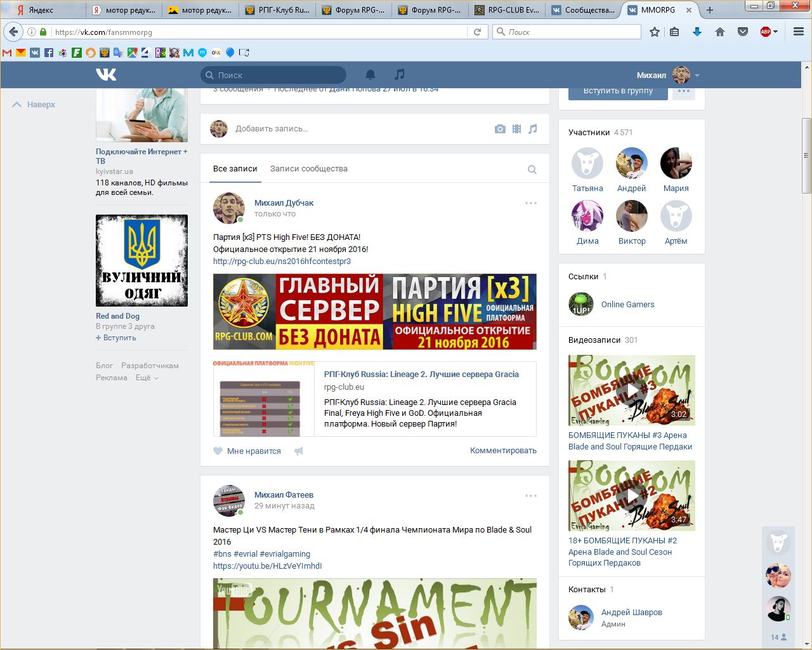The height and width of the screenshot is (650, 812).
Task: Open Firefox downloads arrow icon
Action: [x=697, y=32]
